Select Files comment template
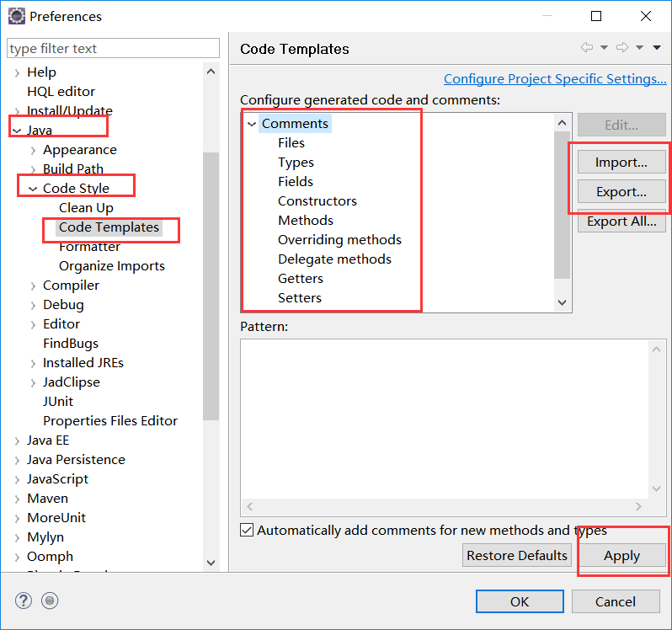 click(x=291, y=142)
